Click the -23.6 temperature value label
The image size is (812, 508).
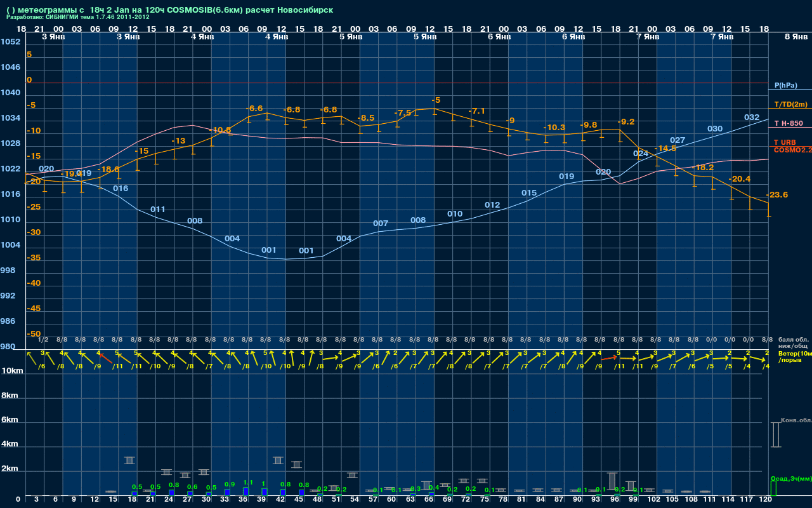tap(777, 195)
